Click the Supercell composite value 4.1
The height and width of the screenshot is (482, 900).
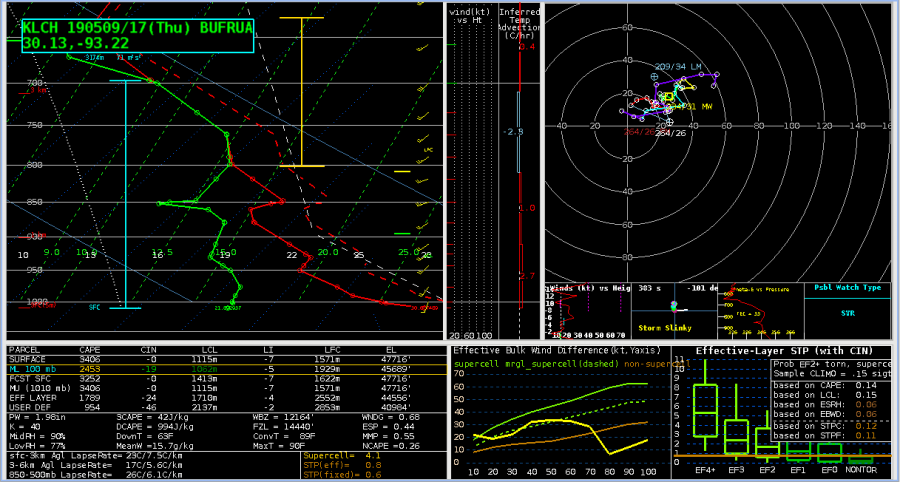point(376,455)
